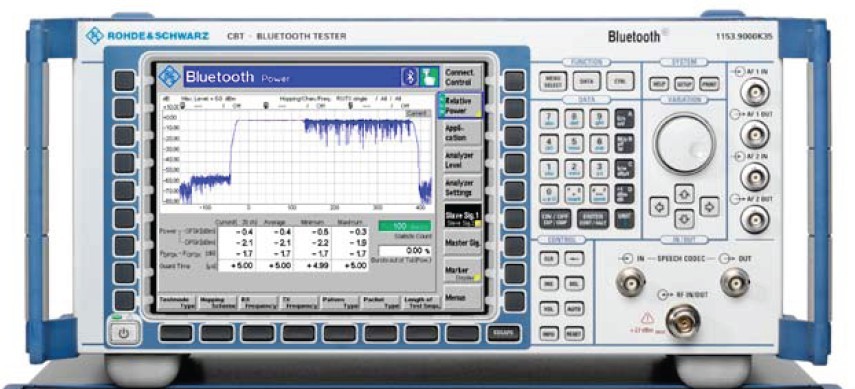
Task: Select the 0.00 % bursts out of tolerance field
Action: pyautogui.click(x=404, y=250)
